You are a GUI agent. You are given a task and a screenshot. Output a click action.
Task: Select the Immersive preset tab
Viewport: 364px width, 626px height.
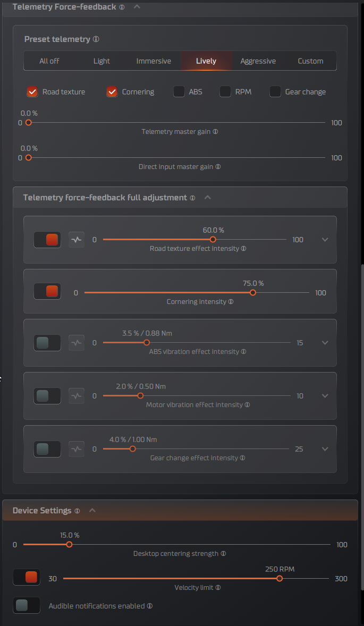154,61
